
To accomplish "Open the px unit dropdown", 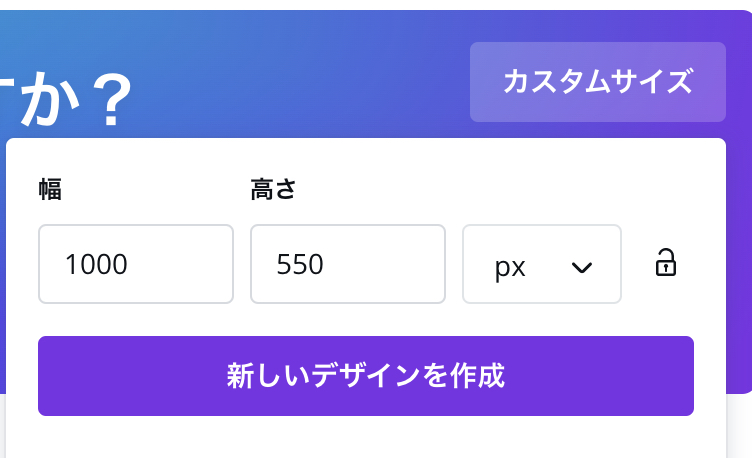I will tap(541, 264).
